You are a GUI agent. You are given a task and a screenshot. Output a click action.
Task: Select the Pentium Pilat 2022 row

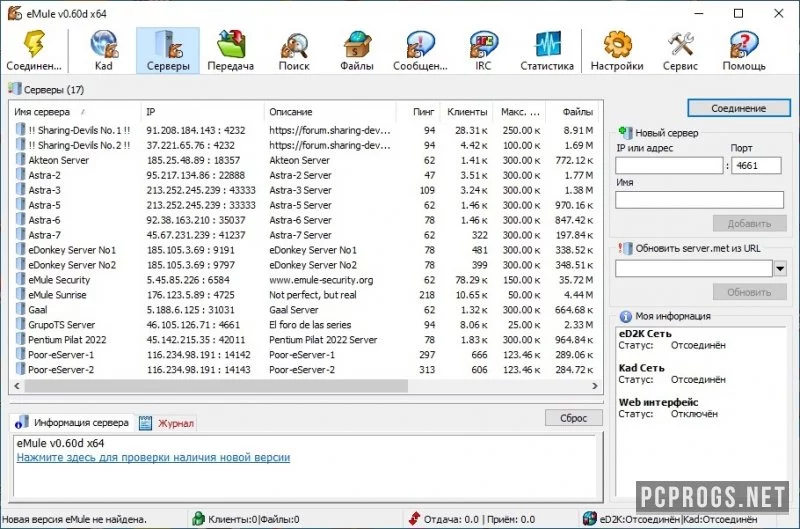(x=305, y=339)
